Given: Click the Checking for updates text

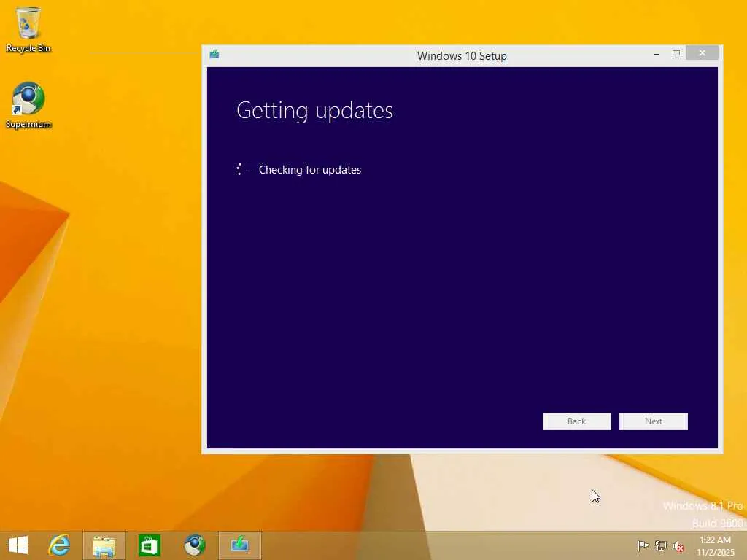Looking at the screenshot, I should coord(309,170).
